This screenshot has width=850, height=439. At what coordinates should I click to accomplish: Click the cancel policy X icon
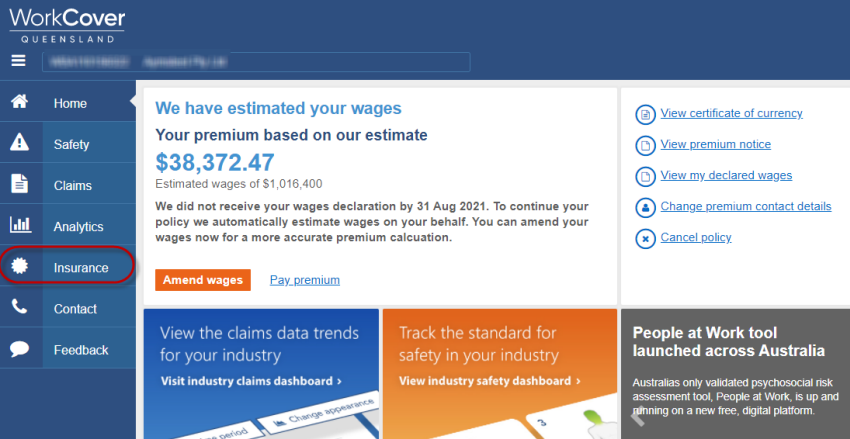pyautogui.click(x=645, y=238)
